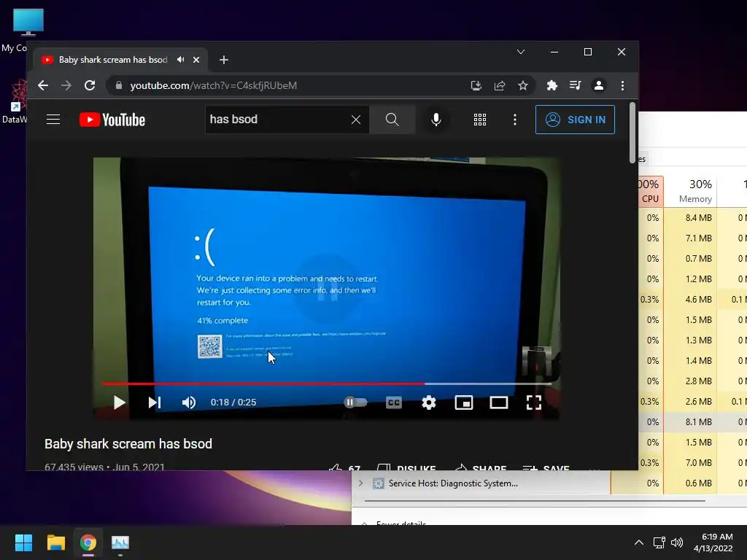Open the Chrome three-dot menu
The height and width of the screenshot is (560, 747).
(x=622, y=85)
